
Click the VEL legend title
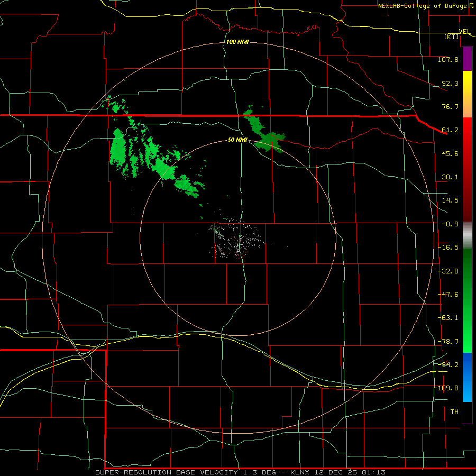(464, 31)
